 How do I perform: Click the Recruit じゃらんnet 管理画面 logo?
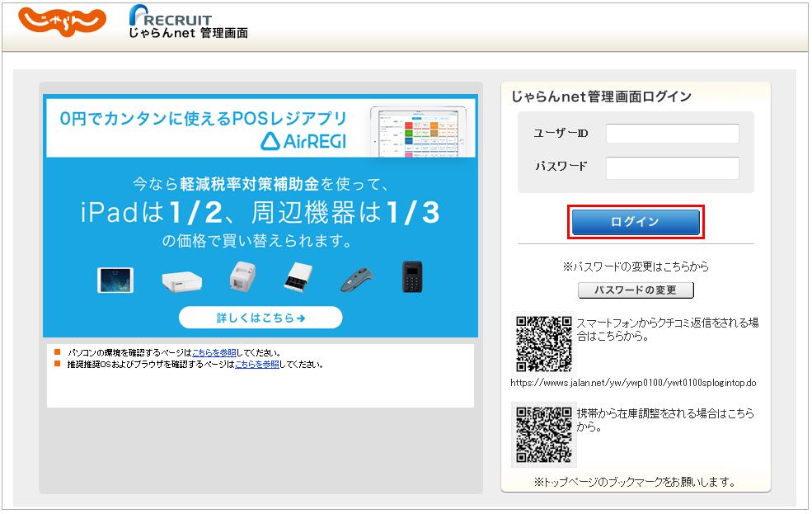click(188, 24)
